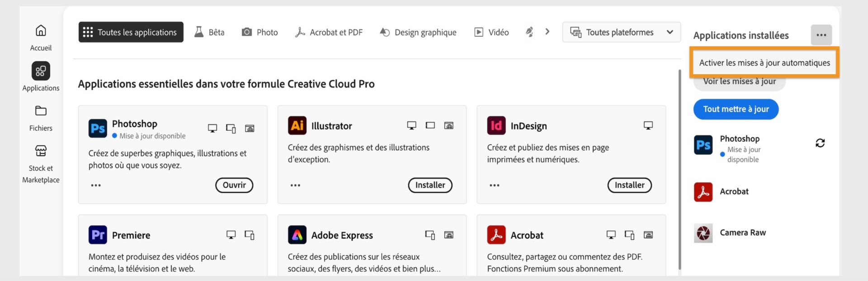Click the Tout mettre à jour button
Viewport: 868px width, 281px height.
point(736,109)
